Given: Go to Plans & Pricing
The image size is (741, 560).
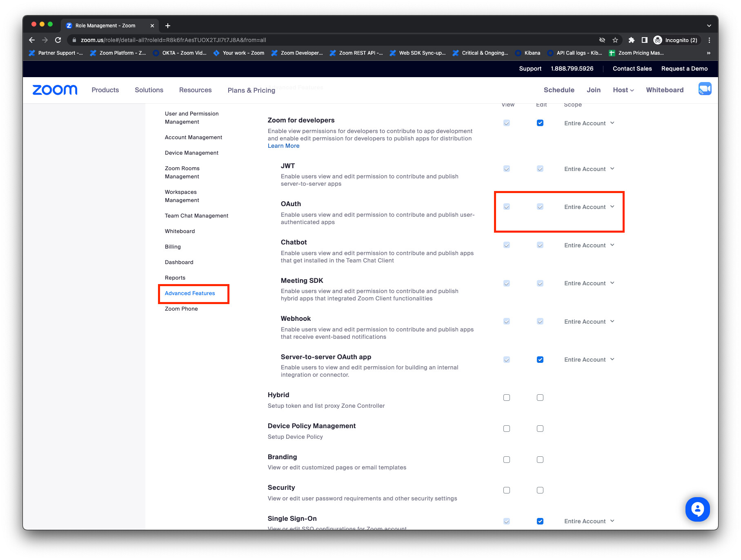Looking at the screenshot, I should [251, 90].
